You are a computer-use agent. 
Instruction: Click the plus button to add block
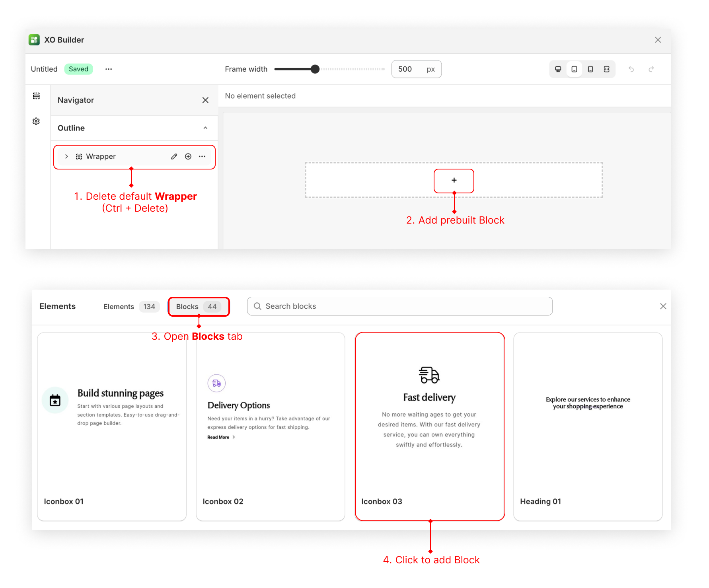coord(454,181)
